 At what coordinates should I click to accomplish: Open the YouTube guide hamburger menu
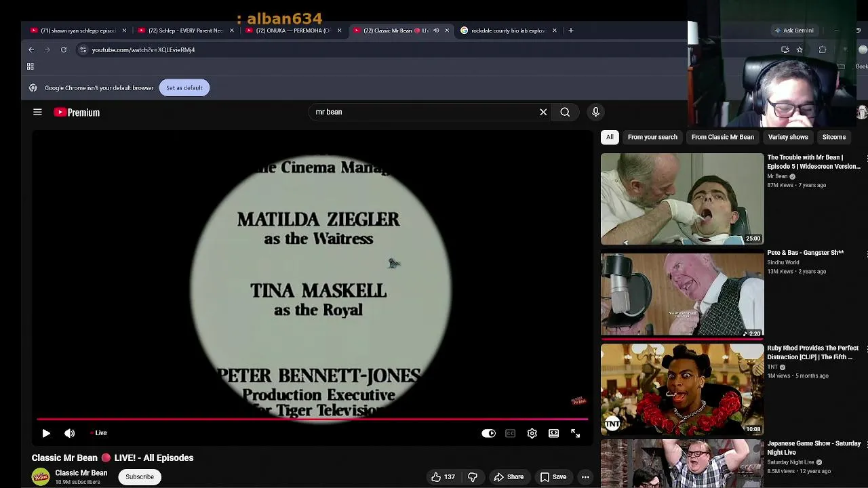pos(37,113)
